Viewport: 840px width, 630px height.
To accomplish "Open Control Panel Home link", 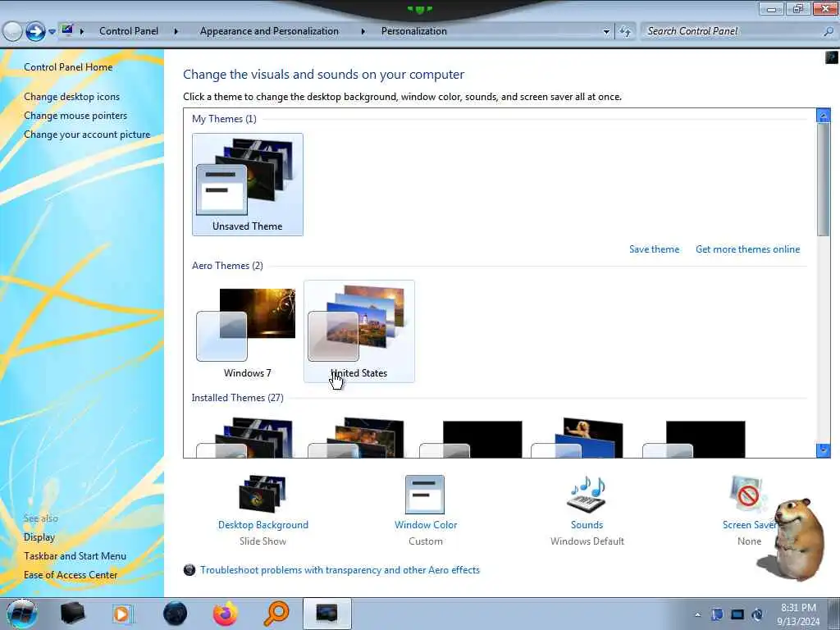I will pos(68,67).
